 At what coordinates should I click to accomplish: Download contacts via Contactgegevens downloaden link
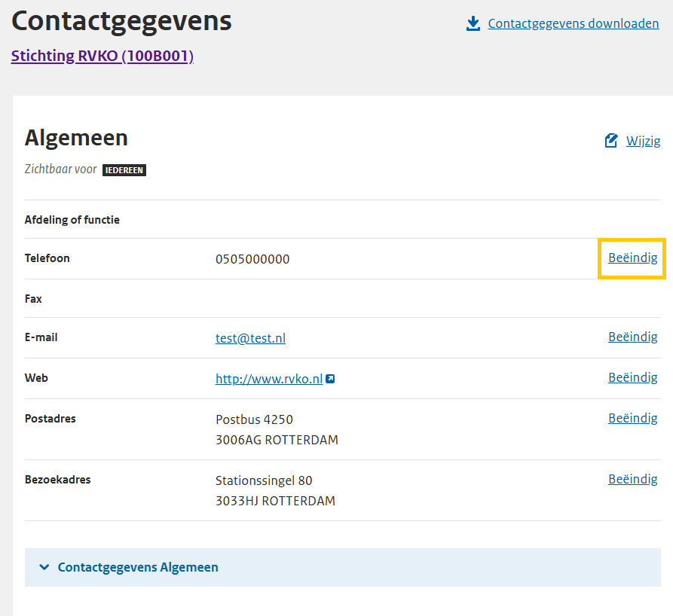pos(573,23)
